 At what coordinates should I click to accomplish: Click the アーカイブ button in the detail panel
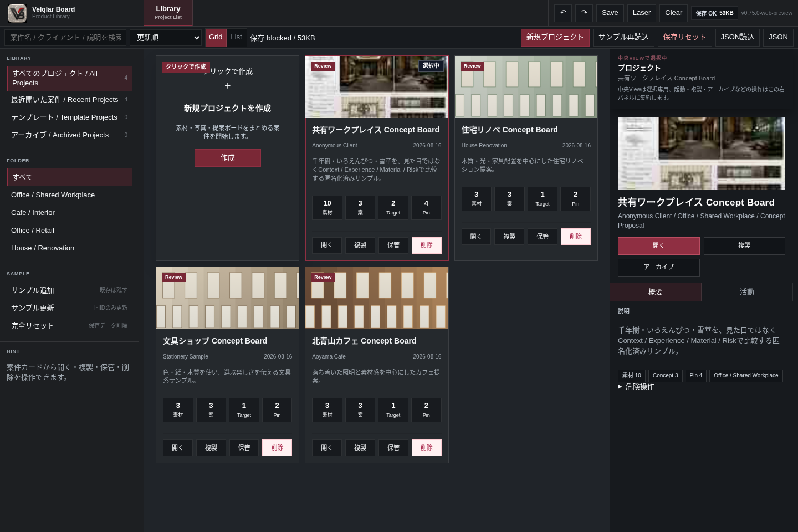[x=659, y=268]
